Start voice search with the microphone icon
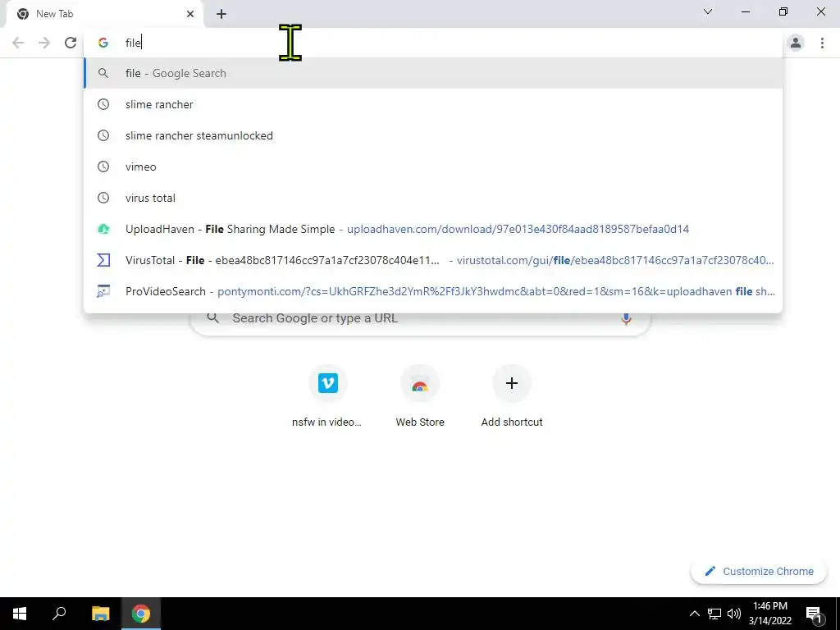This screenshot has height=630, width=840. pyautogui.click(x=626, y=319)
